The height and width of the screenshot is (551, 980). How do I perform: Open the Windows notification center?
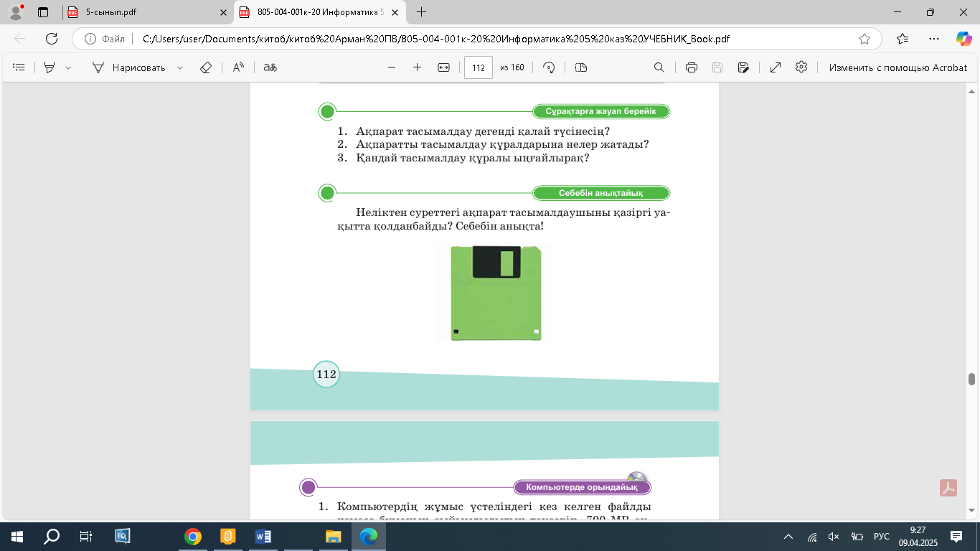pyautogui.click(x=956, y=536)
